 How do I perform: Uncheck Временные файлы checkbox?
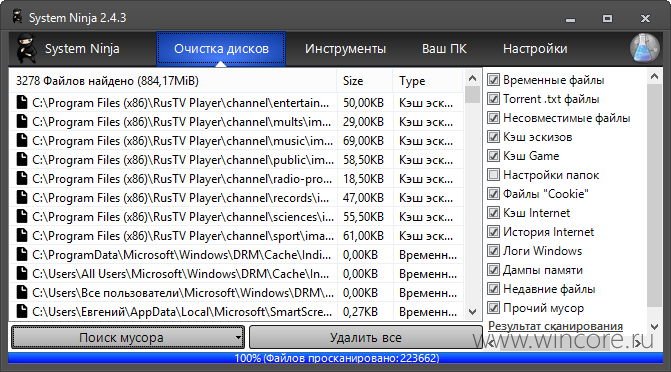click(x=493, y=80)
